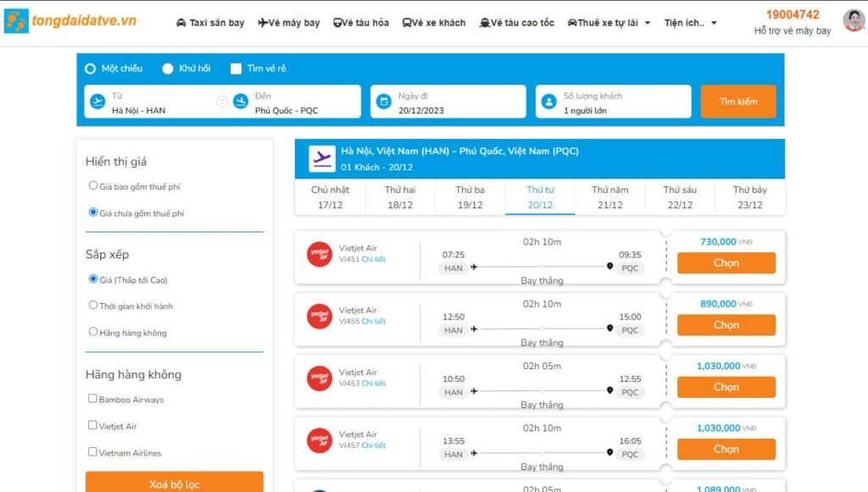Click Xoá bộ lọc clear filter button
Screen dimensions: 868x492
175,482
